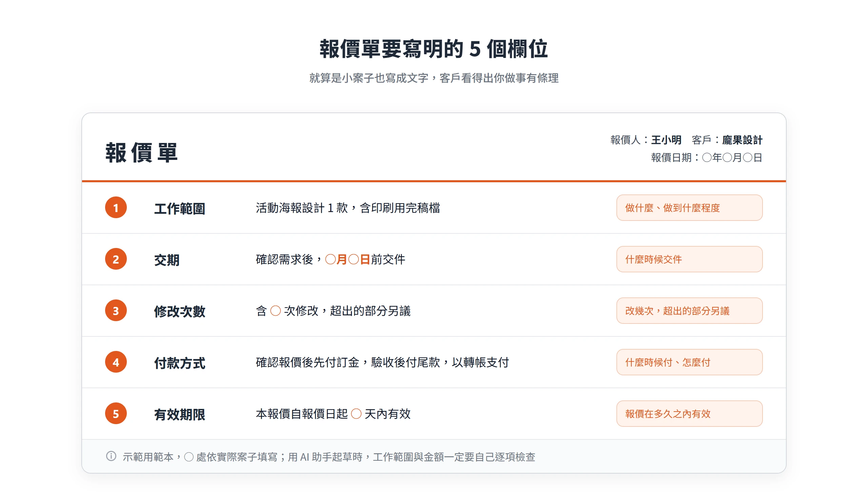Image resolution: width=868 pixels, height=500 pixels.
Task: Click the quoter name 王小明
Action: [666, 140]
